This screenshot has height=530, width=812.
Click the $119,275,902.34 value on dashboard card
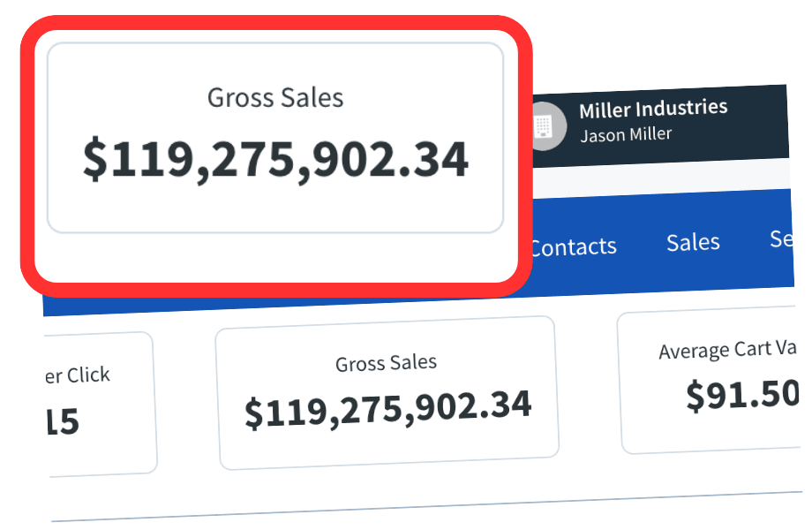(x=387, y=409)
